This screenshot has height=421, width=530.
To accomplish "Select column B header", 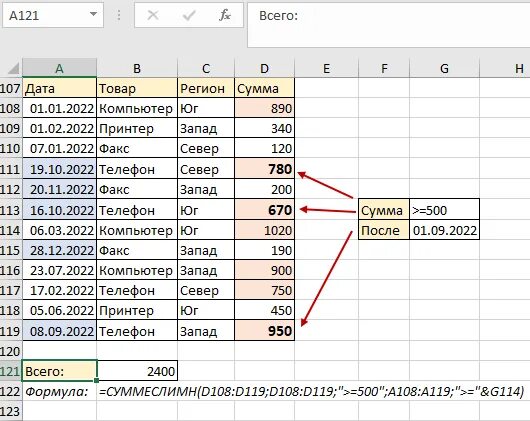I will click(x=137, y=69).
